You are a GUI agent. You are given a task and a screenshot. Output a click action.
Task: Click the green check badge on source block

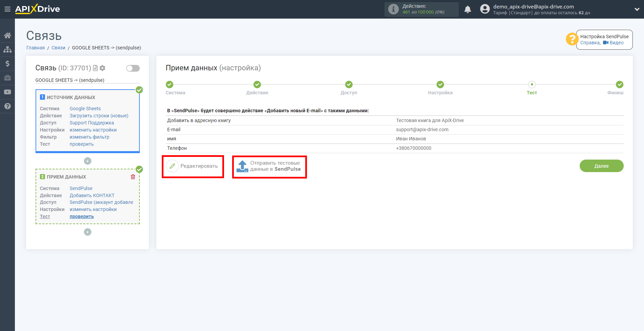pos(139,90)
